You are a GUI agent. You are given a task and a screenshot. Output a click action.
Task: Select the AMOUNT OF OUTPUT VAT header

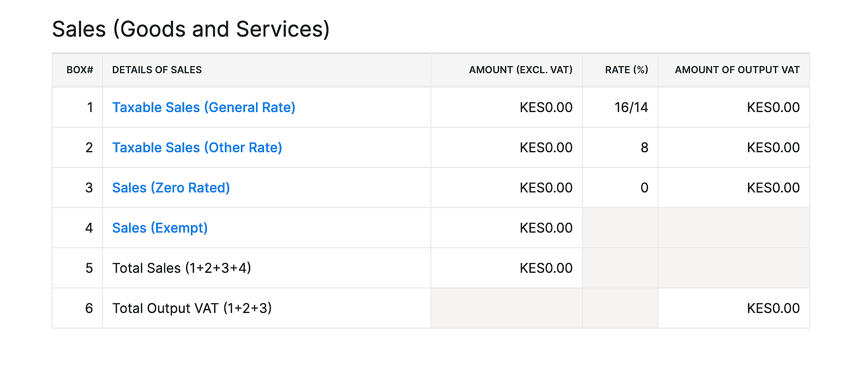(x=737, y=70)
